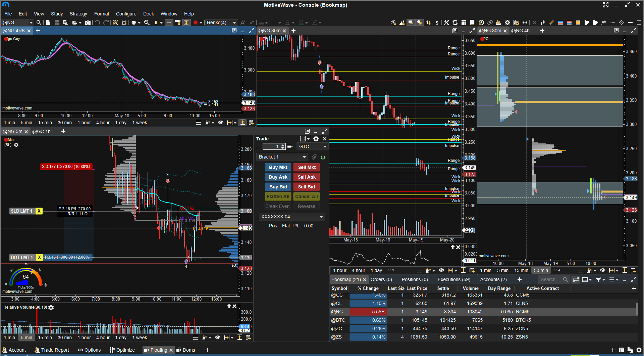The image size is (644, 356).
Task: Toggle eye visibility icon below 5 min chart
Action: (218, 338)
